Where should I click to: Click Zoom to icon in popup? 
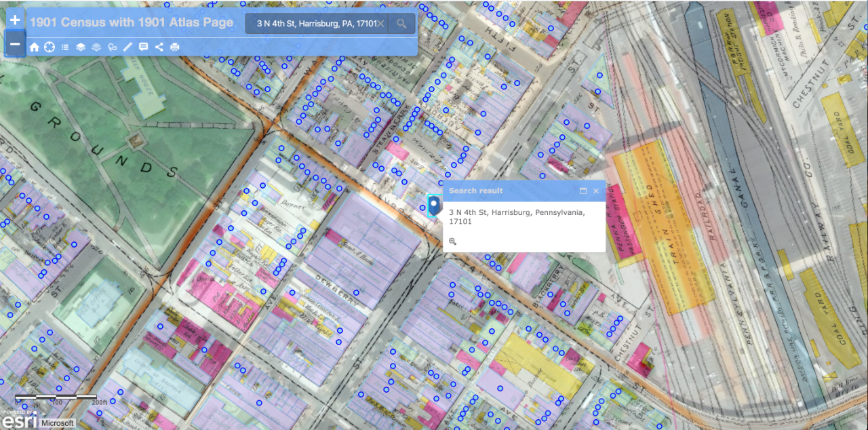(452, 241)
